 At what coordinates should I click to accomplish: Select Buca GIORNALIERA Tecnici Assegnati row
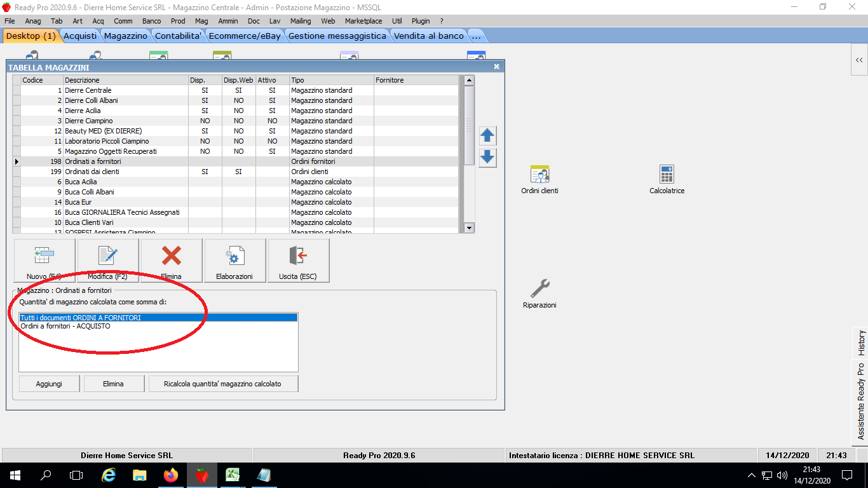click(x=235, y=212)
